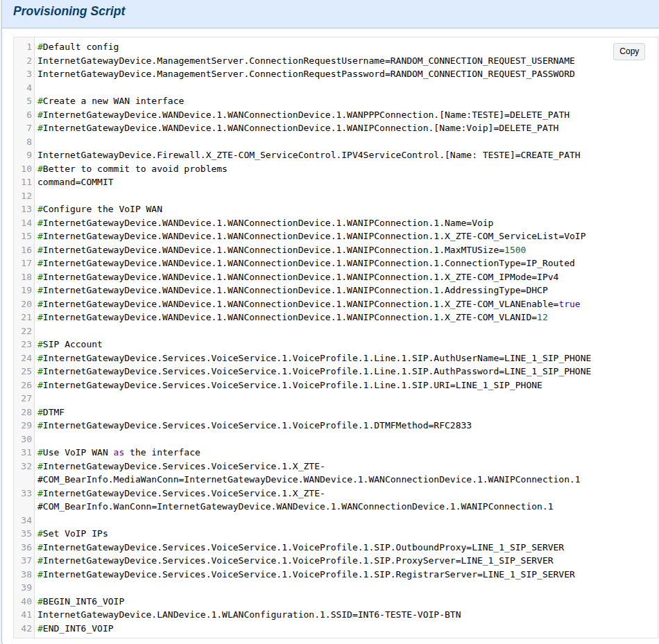Select the ConnectionRequestUsername line
The height and width of the screenshot is (644, 659).
coord(306,61)
